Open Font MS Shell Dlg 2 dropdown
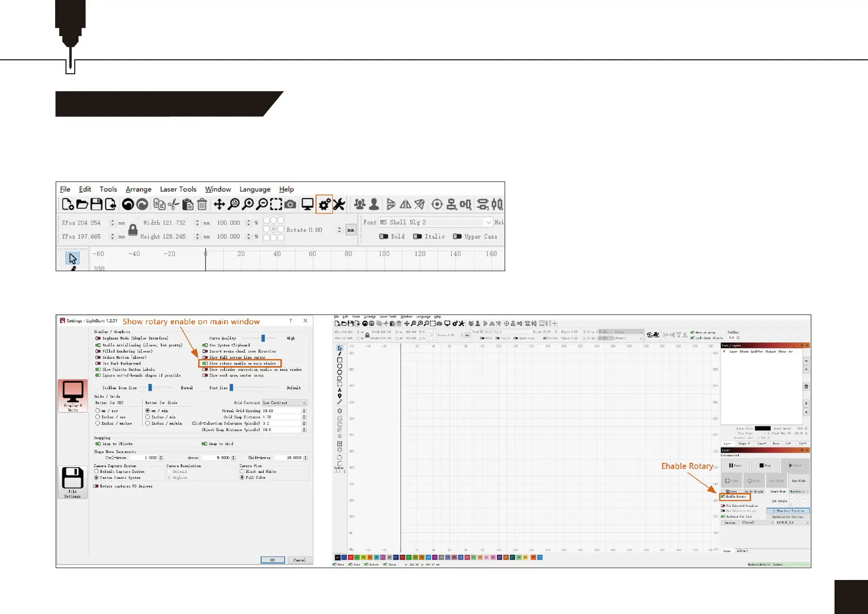The height and width of the screenshot is (614, 868). pos(436,222)
